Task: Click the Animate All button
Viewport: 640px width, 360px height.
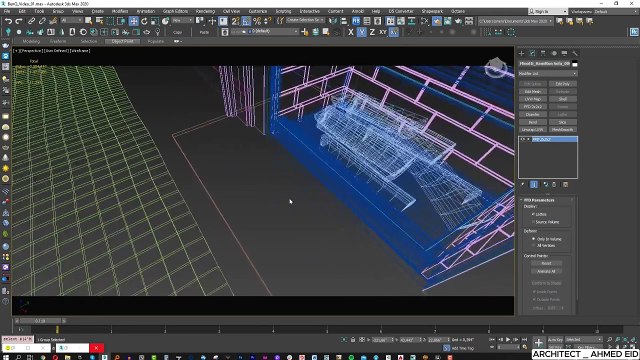Action: click(546, 271)
